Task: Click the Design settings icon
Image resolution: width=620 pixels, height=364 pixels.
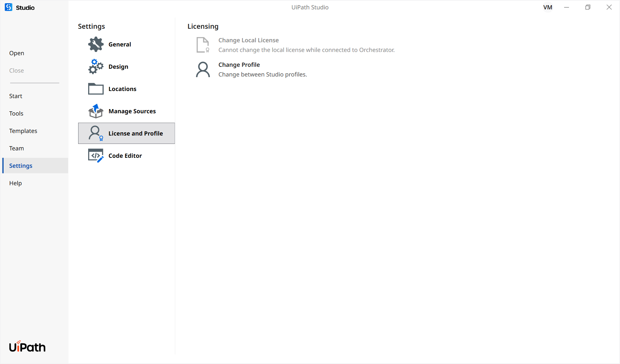Action: [95, 66]
